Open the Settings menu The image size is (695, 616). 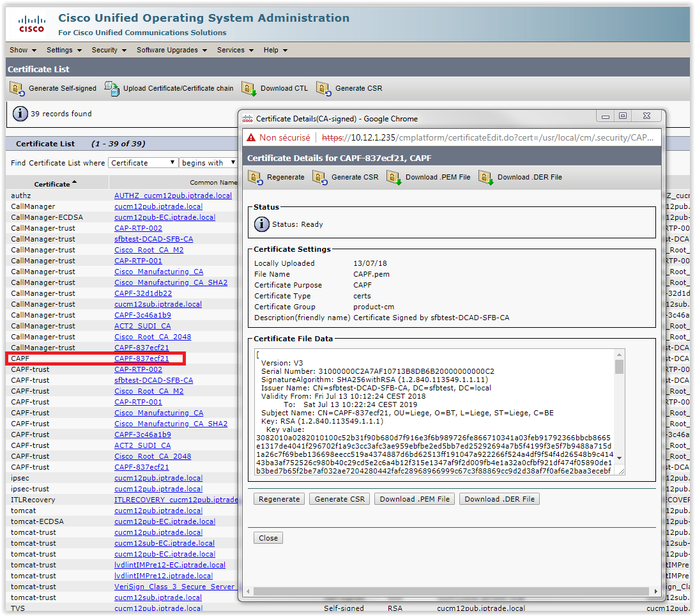[x=65, y=50]
